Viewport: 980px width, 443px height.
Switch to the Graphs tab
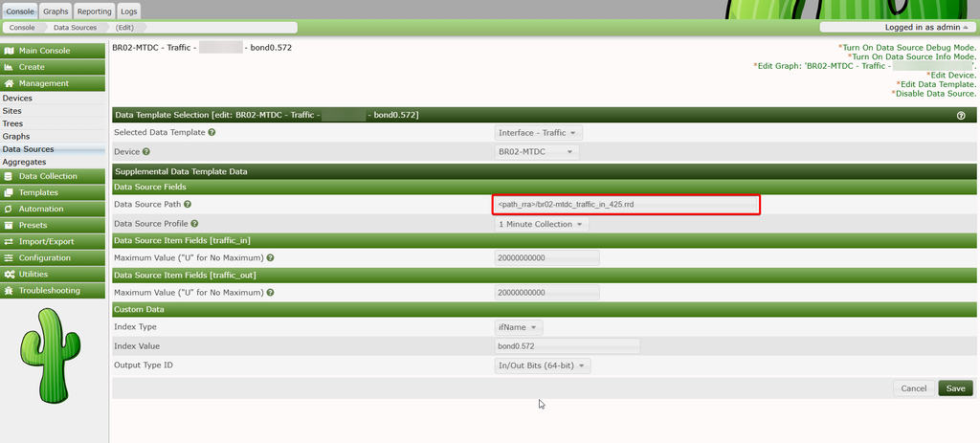click(x=56, y=11)
